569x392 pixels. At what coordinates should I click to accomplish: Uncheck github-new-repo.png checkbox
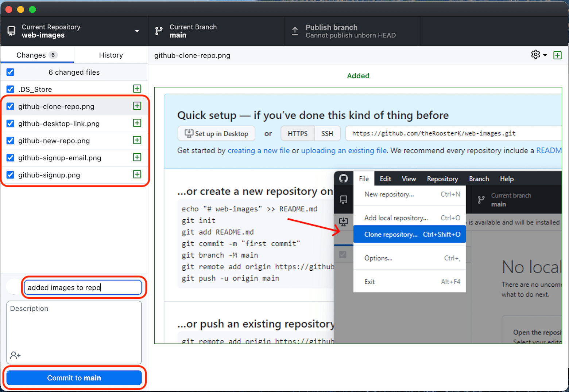[x=10, y=141]
